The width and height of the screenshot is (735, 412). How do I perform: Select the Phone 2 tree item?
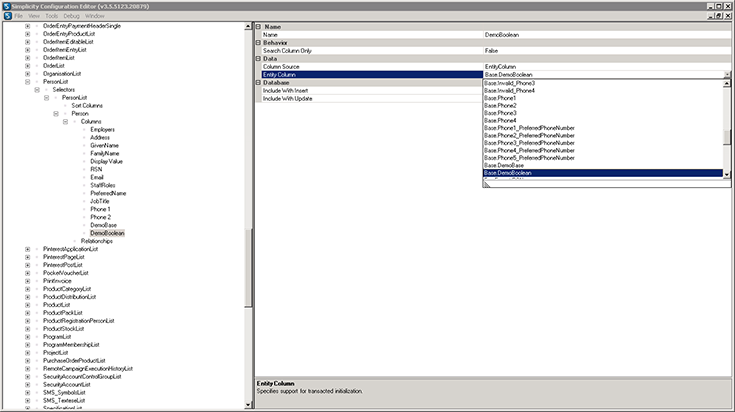[100, 217]
